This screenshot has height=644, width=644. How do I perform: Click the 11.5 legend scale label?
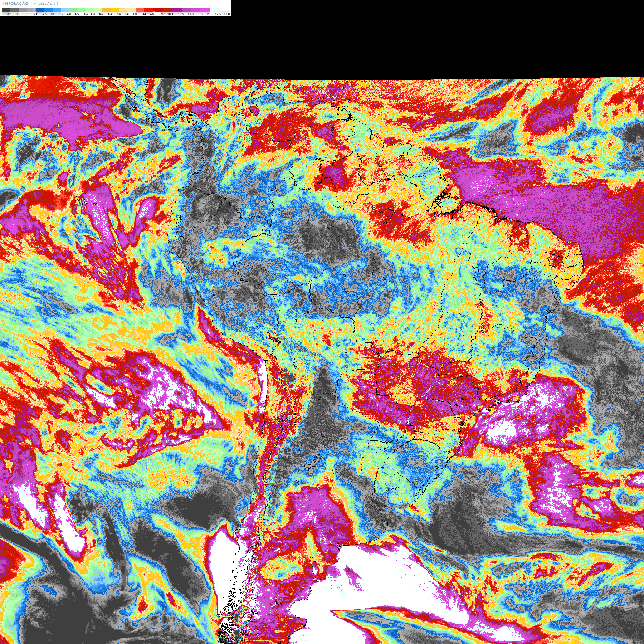[x=199, y=14]
